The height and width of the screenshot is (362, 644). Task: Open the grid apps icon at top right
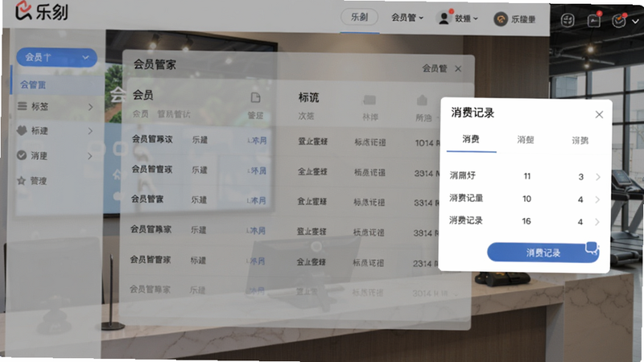pos(568,20)
